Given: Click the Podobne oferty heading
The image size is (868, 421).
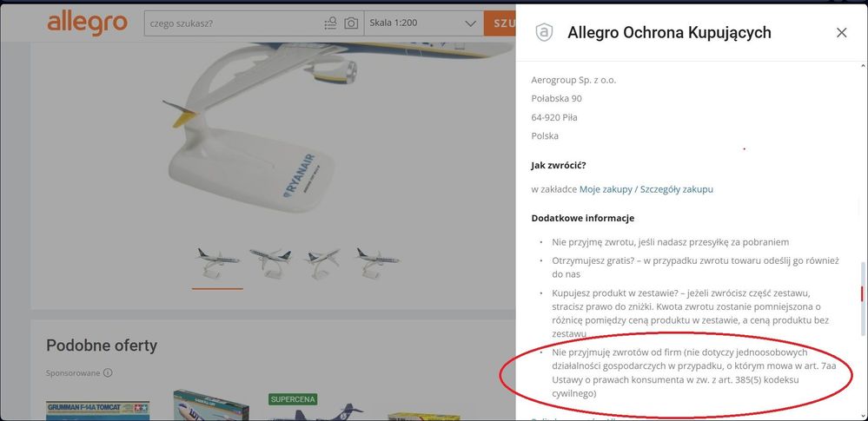Looking at the screenshot, I should coord(102,345).
